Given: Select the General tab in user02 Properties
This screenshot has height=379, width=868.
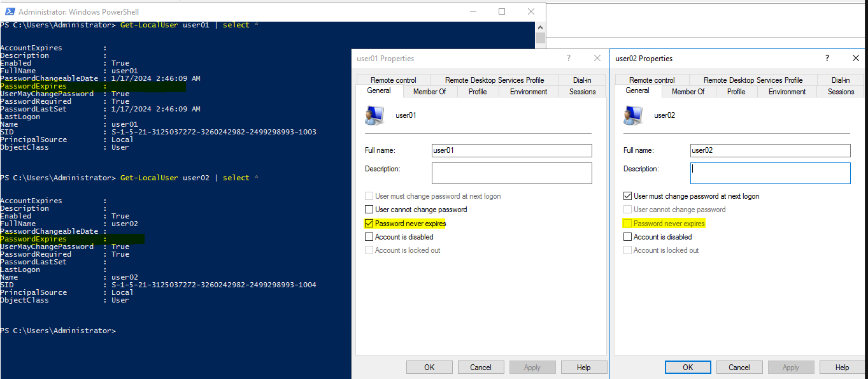Looking at the screenshot, I should click(x=637, y=91).
